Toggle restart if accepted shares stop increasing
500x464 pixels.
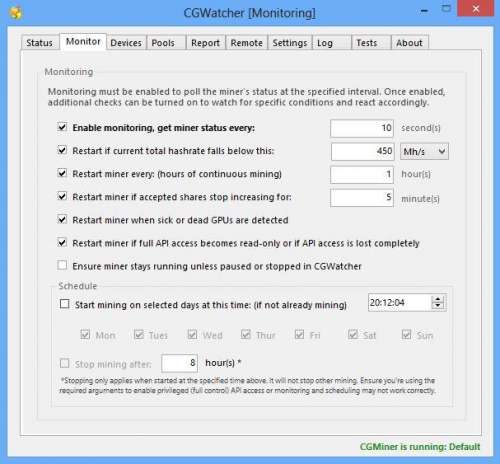click(x=62, y=196)
